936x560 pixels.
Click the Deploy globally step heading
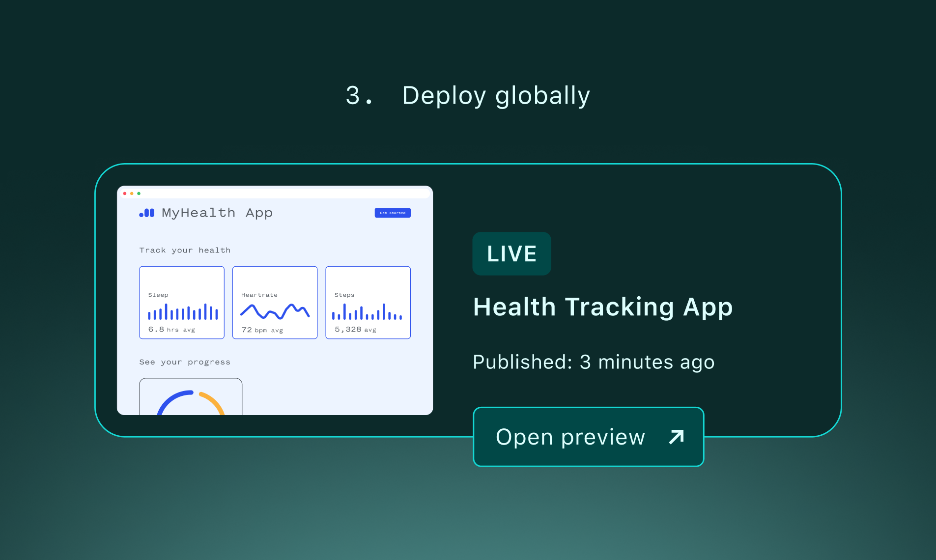[467, 96]
